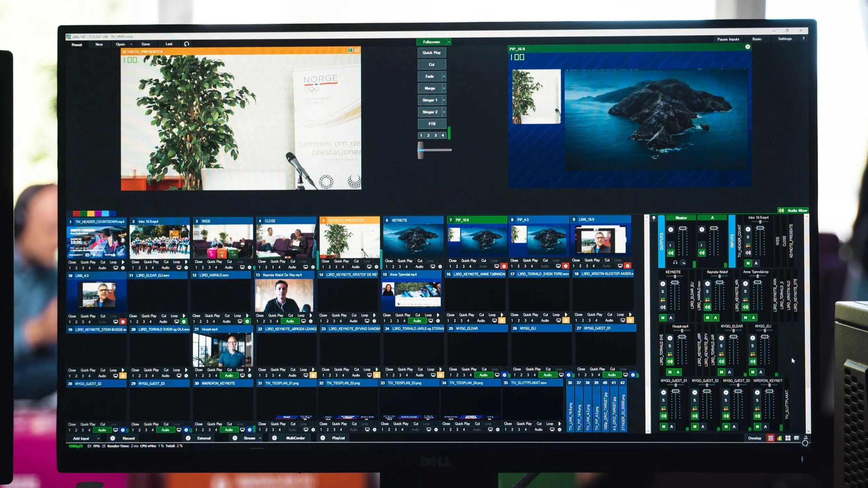
Task: Open the Settings menu
Action: 784,39
